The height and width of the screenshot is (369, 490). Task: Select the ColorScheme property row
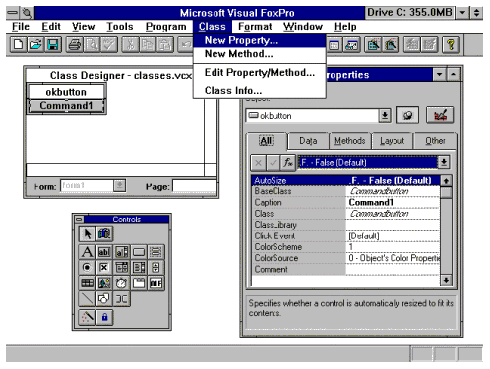point(345,247)
